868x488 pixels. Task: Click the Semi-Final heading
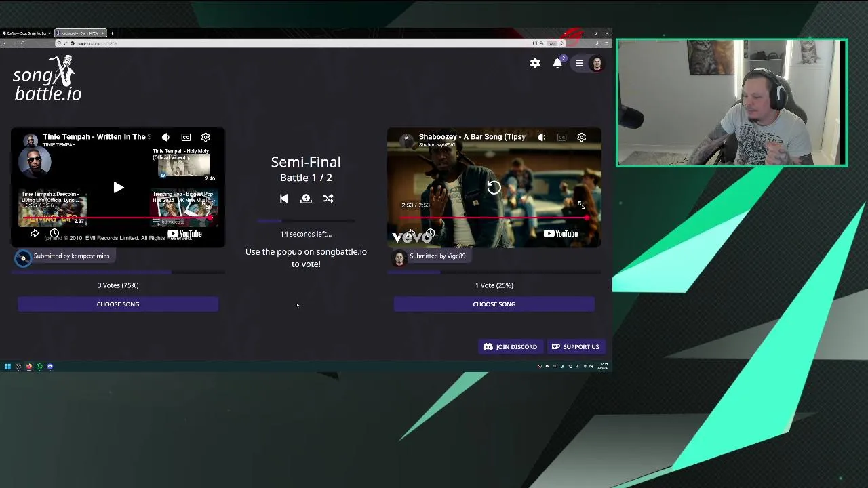click(x=306, y=162)
